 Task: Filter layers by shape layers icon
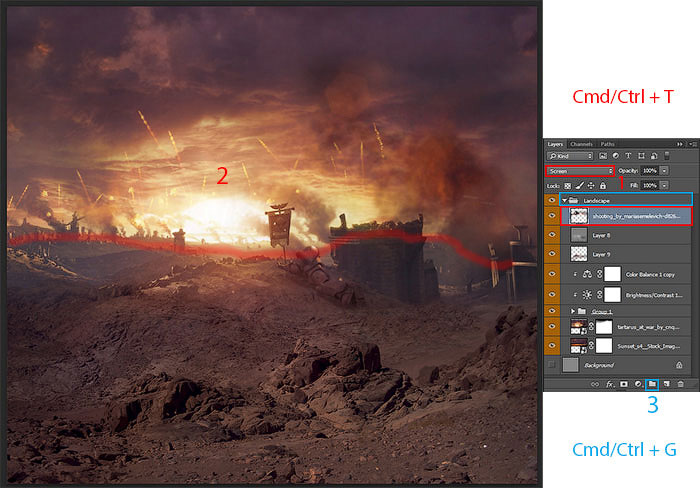coord(641,156)
